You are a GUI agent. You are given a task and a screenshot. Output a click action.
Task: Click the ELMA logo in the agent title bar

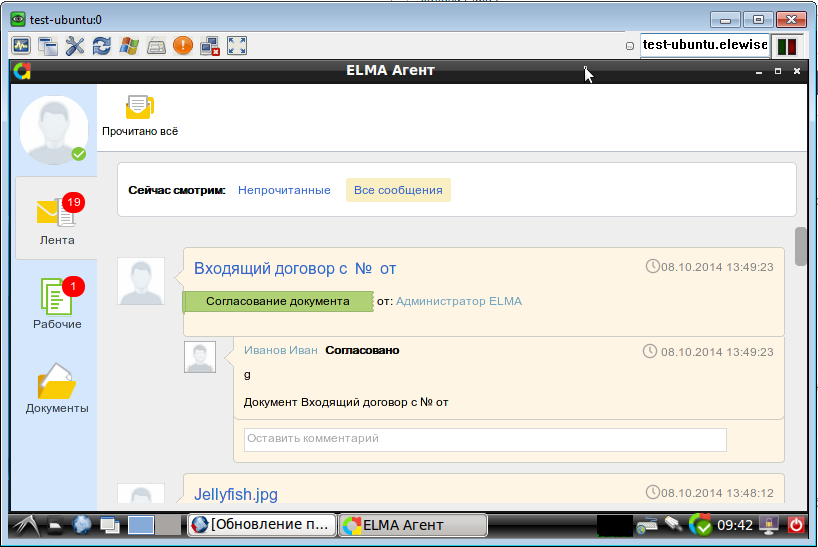tap(22, 71)
